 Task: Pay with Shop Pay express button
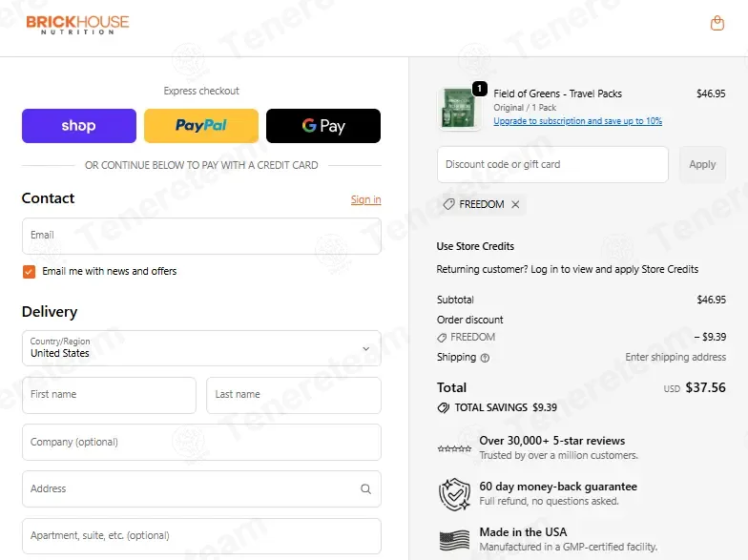tap(79, 126)
